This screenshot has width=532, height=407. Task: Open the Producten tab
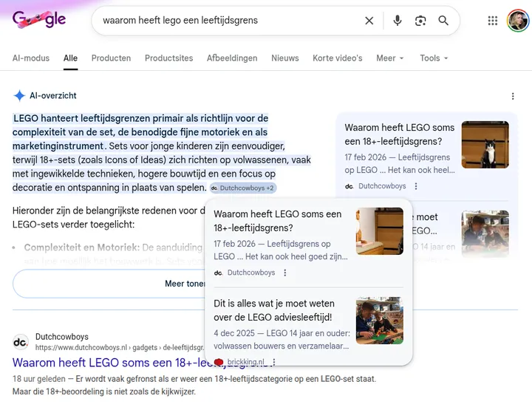111,58
